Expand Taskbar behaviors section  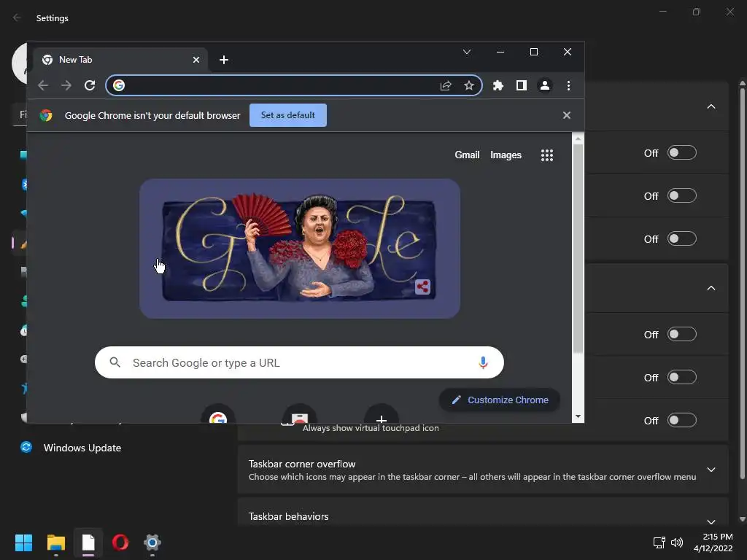coord(711,521)
